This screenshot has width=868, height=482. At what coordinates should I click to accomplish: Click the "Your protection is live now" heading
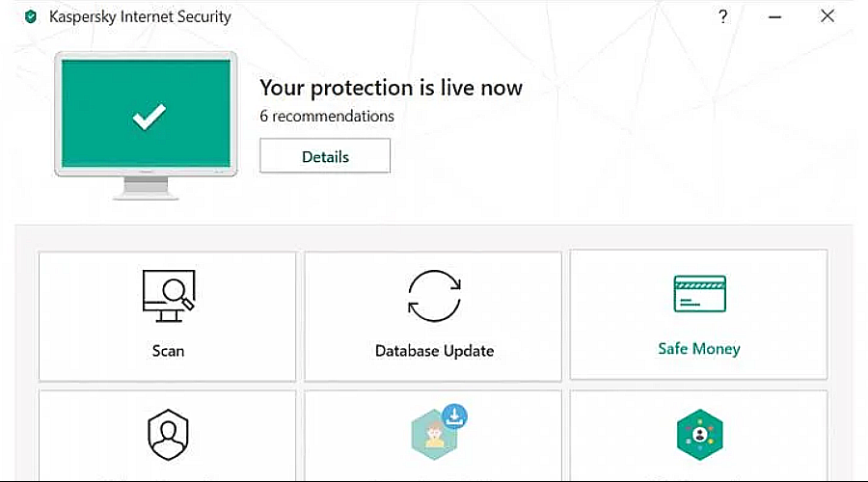point(391,88)
